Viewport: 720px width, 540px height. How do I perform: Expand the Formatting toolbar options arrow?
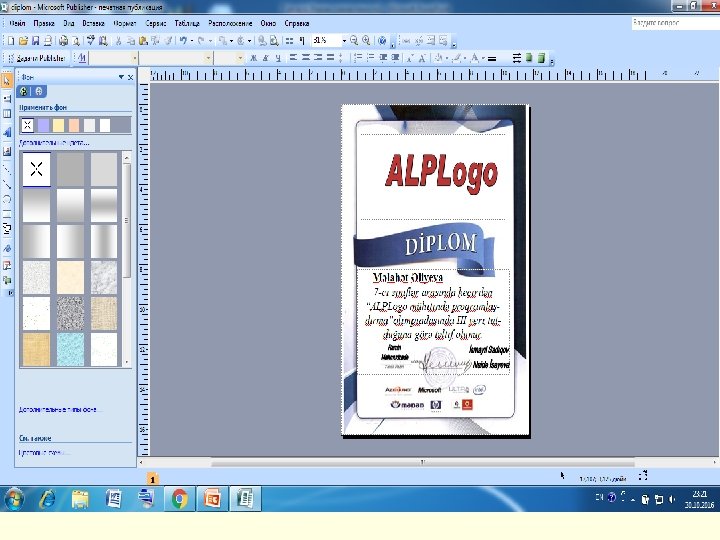click(551, 61)
